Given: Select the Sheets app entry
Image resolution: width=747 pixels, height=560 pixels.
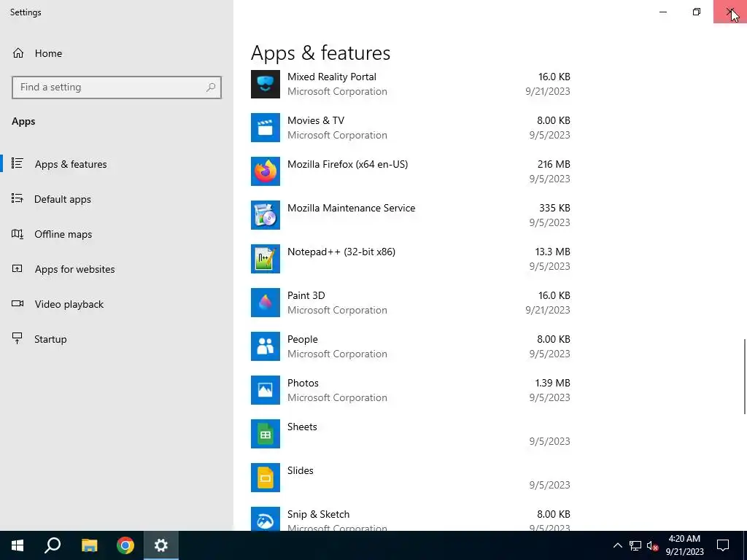Looking at the screenshot, I should pyautogui.click(x=411, y=435).
